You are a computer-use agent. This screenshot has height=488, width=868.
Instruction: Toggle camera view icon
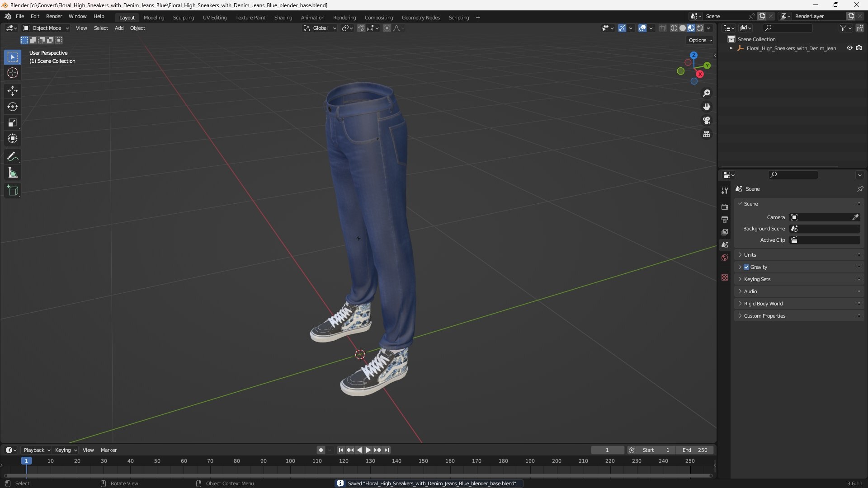pyautogui.click(x=707, y=120)
